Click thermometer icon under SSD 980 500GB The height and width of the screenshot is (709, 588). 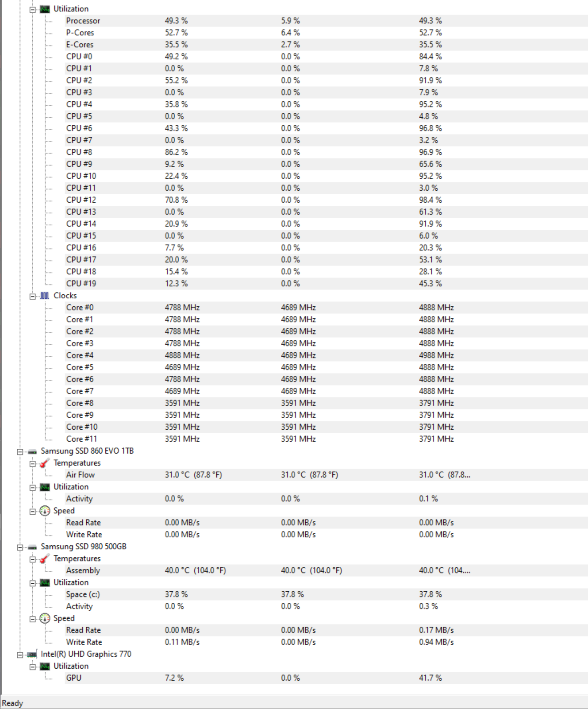(45, 559)
